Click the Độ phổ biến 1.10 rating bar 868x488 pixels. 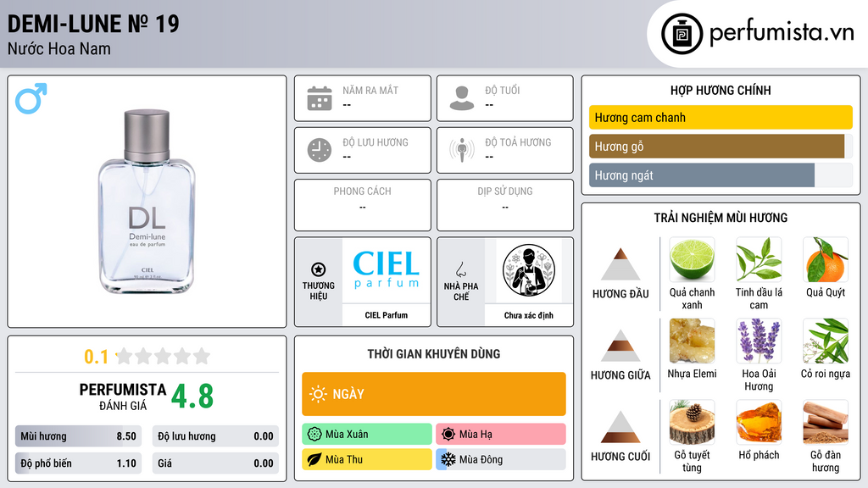point(78,463)
